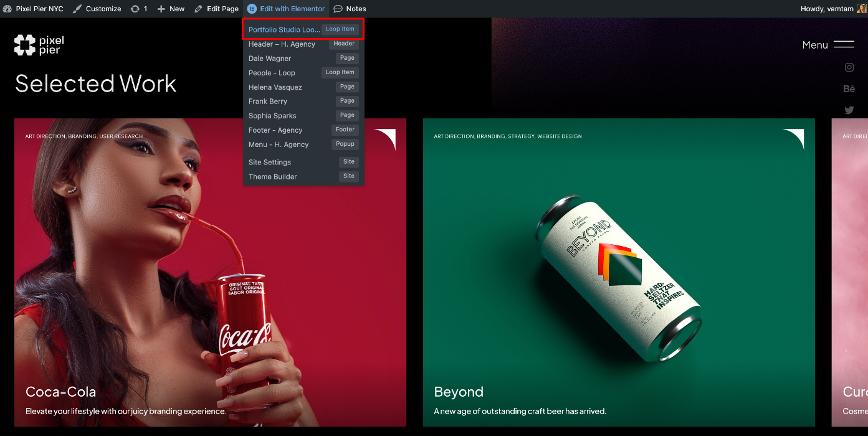This screenshot has height=436, width=868.
Task: Open the hamburger Menu lines icon
Action: [844, 44]
